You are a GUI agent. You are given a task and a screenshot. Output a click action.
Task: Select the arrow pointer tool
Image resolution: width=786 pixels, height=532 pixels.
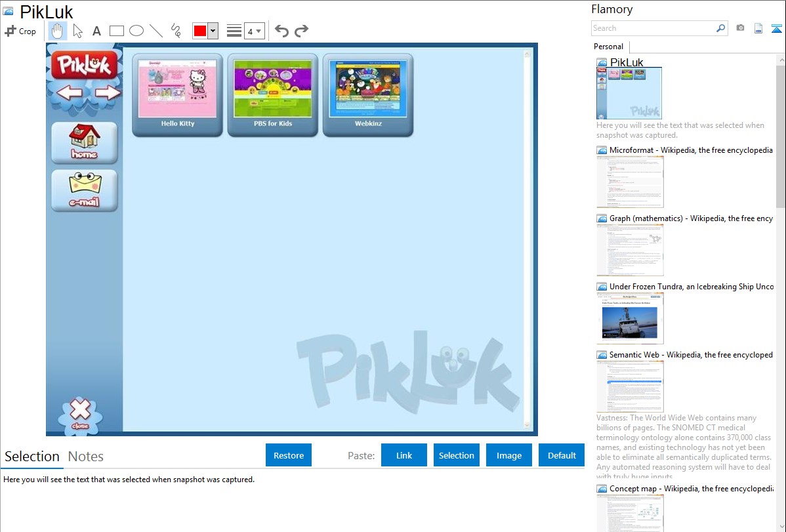pos(77,31)
